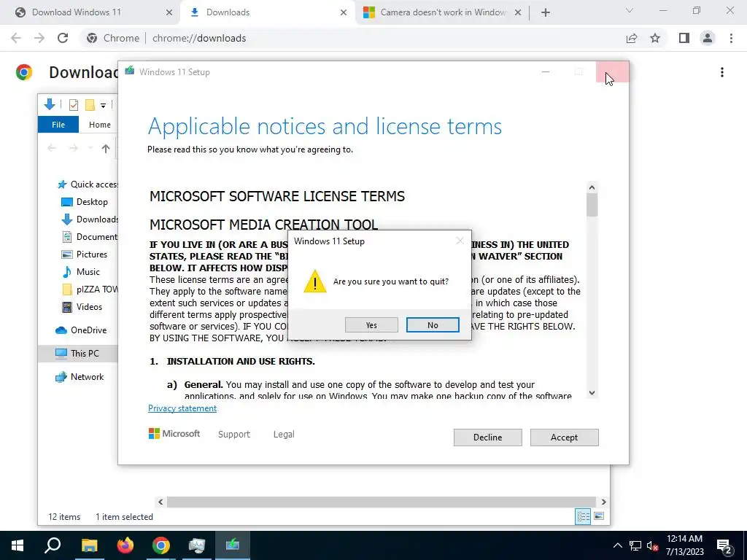Close the Download Windows 11 tab

169,12
